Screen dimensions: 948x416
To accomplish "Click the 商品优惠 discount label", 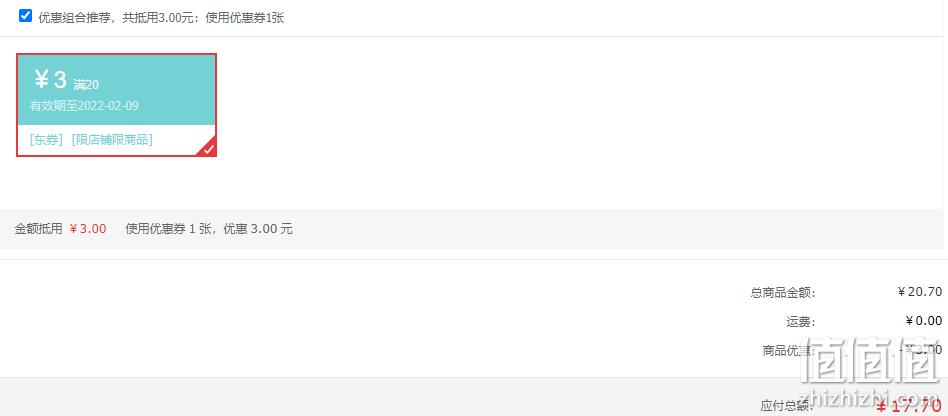I will coord(789,351).
